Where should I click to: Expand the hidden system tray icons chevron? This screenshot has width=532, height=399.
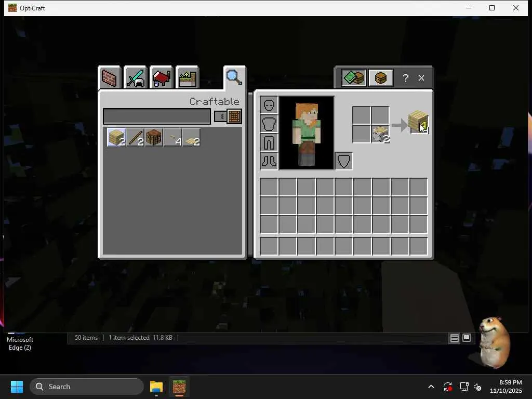(431, 387)
